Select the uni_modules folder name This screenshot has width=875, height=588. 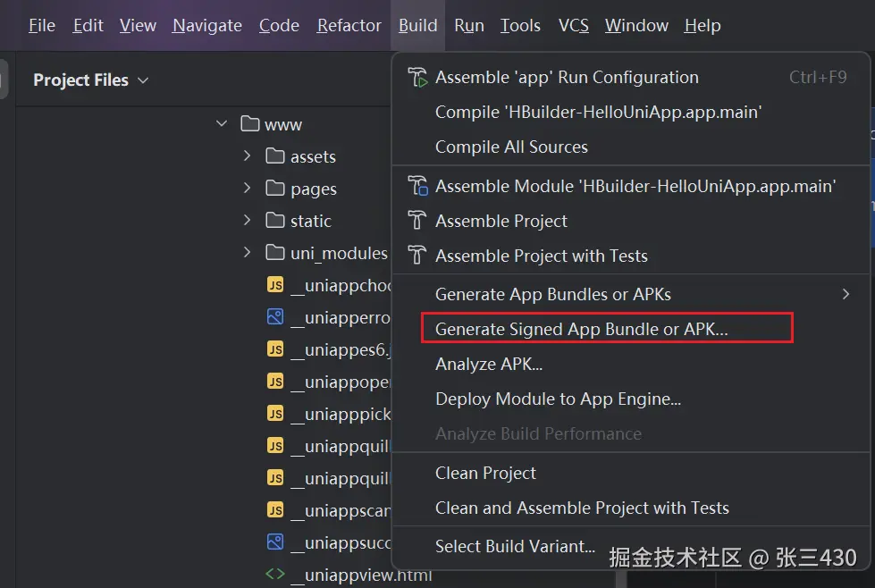(x=339, y=253)
